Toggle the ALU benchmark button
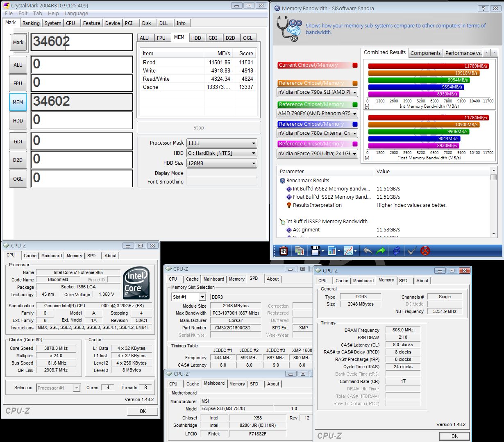This screenshot has height=442, width=504. pos(18,65)
